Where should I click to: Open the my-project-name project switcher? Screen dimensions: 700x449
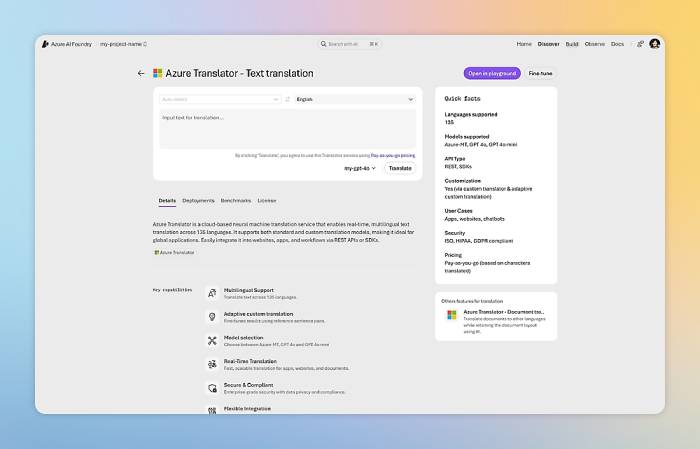123,44
